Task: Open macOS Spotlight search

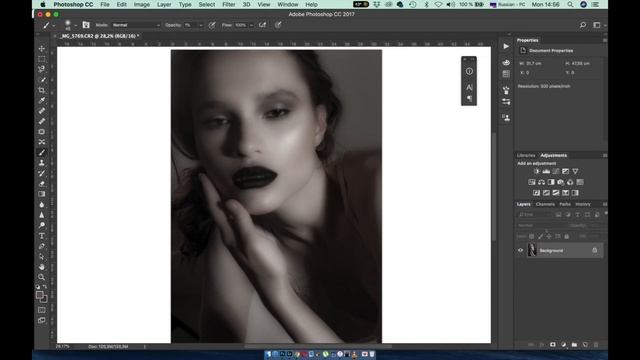Action: click(x=570, y=4)
